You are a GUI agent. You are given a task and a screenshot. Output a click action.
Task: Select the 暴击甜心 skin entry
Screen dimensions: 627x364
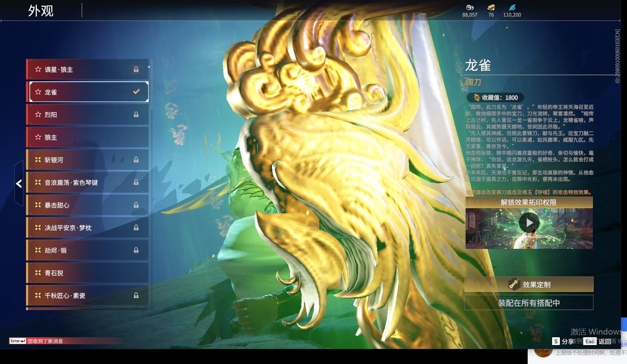(88, 205)
